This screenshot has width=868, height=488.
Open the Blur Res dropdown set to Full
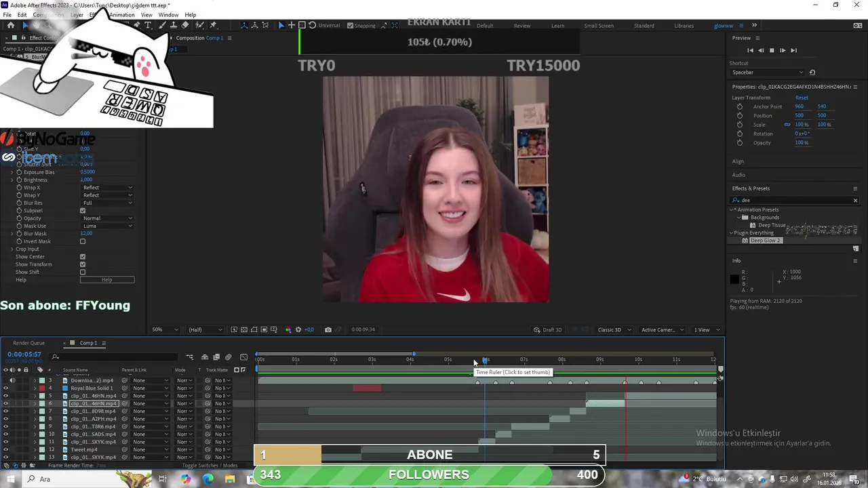pos(107,203)
